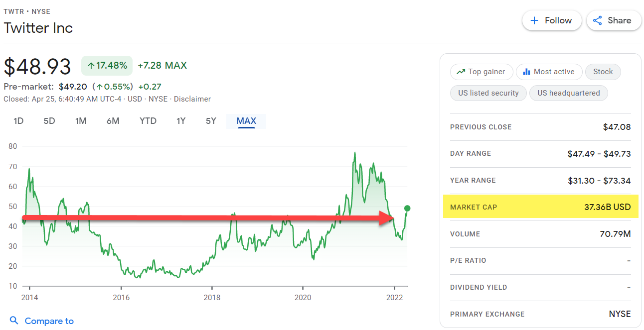Screen dimensions: 644x330
Task: Enable the US headquartered filter
Action: pyautogui.click(x=568, y=93)
